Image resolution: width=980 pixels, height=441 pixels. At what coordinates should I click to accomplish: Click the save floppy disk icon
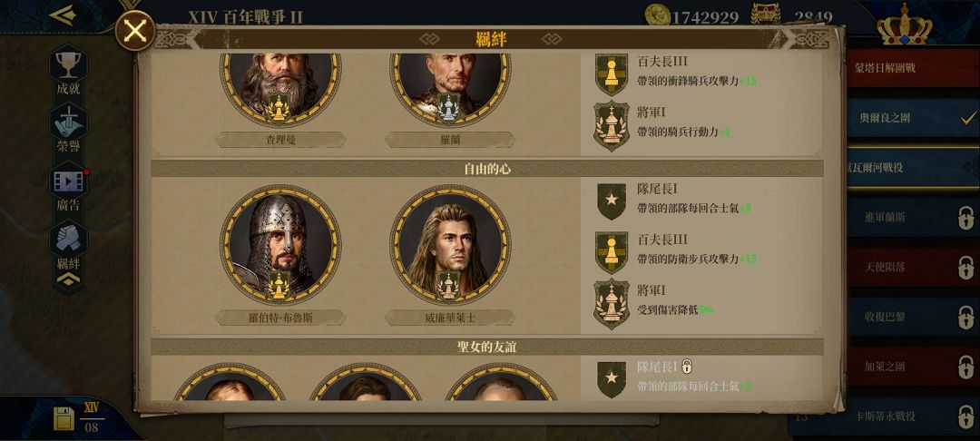(x=64, y=418)
